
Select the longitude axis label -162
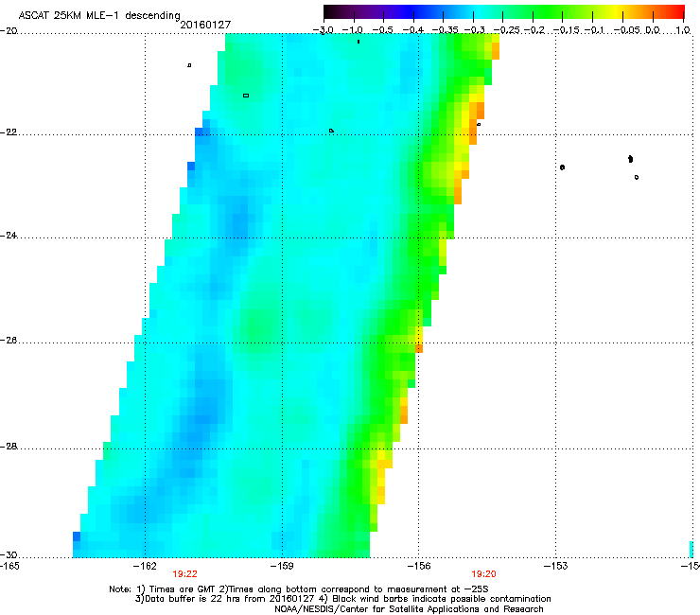point(145,566)
